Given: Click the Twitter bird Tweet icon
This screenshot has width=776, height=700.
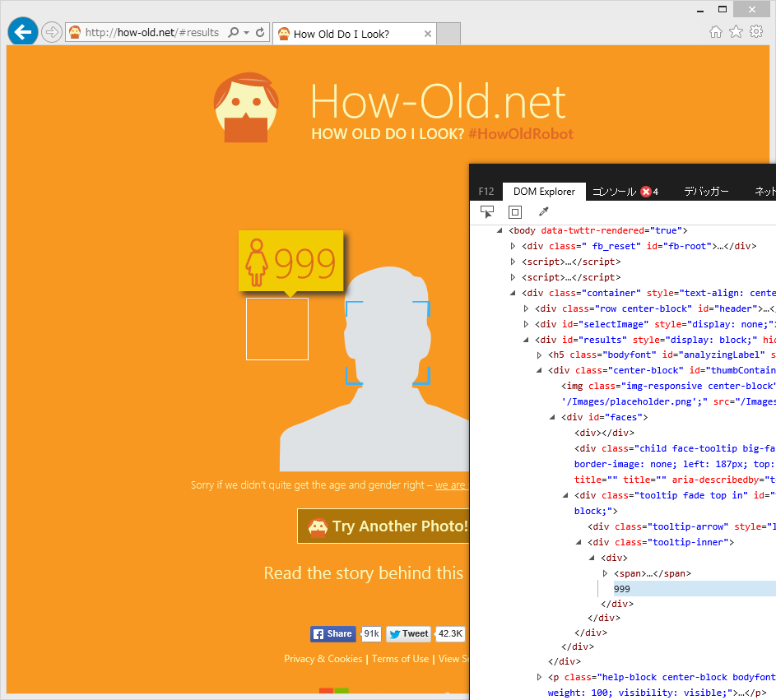Looking at the screenshot, I should point(396,633).
